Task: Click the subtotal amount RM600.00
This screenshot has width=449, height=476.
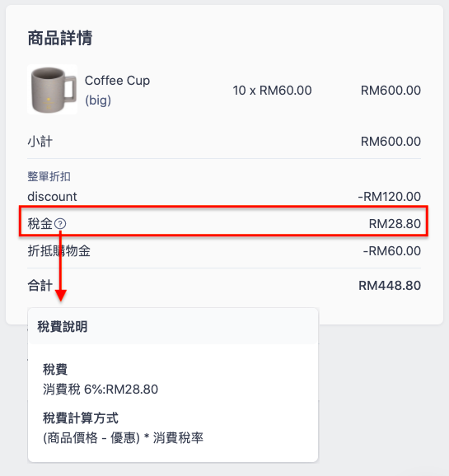Action: 391,142
